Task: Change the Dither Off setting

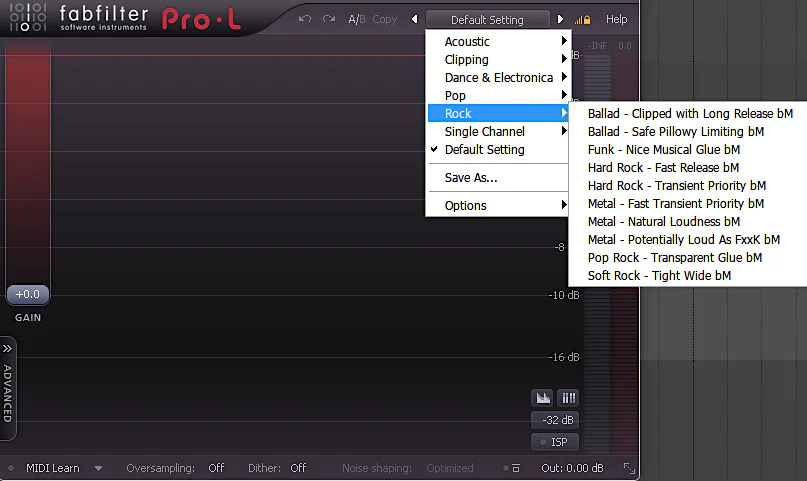Action: coord(298,468)
